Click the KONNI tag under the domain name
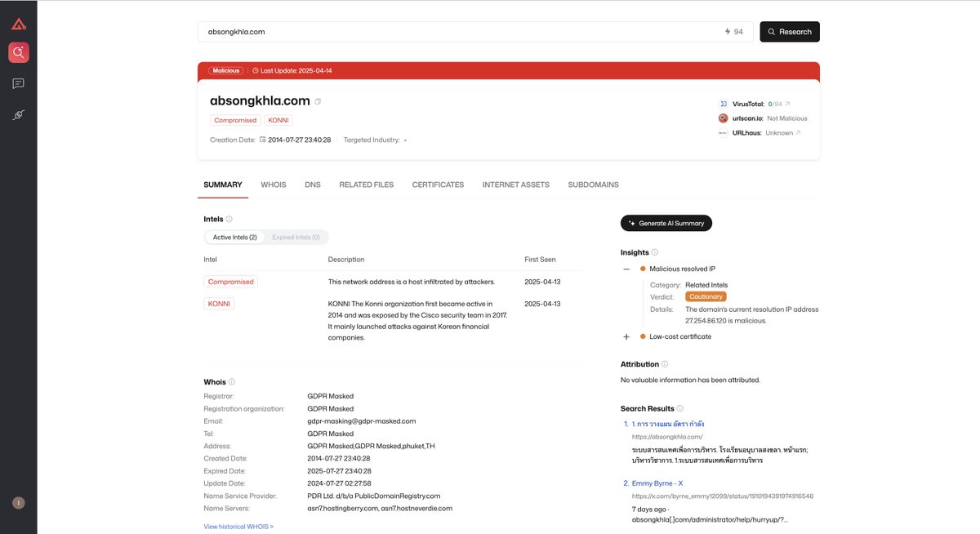This screenshot has height=534, width=980. click(x=278, y=120)
